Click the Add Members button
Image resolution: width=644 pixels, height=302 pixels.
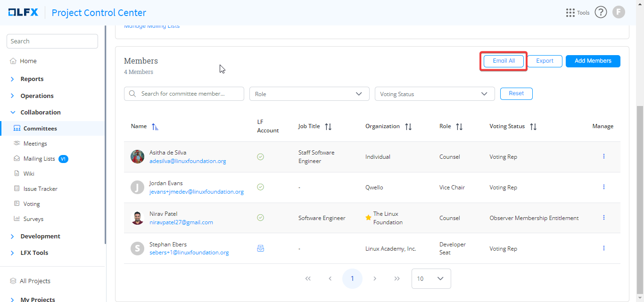click(x=593, y=61)
